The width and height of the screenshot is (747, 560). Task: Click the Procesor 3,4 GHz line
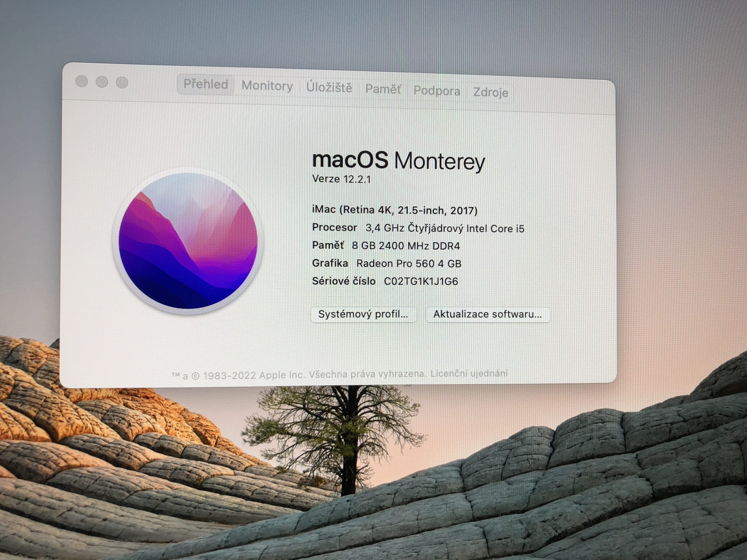(x=418, y=228)
